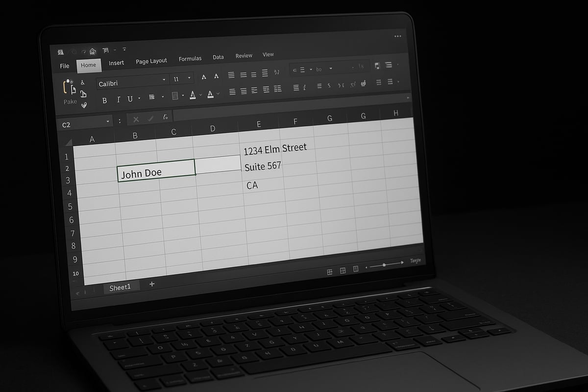Image resolution: width=588 pixels, height=392 pixels.
Task: Click the fx insert function icon
Action: (166, 118)
